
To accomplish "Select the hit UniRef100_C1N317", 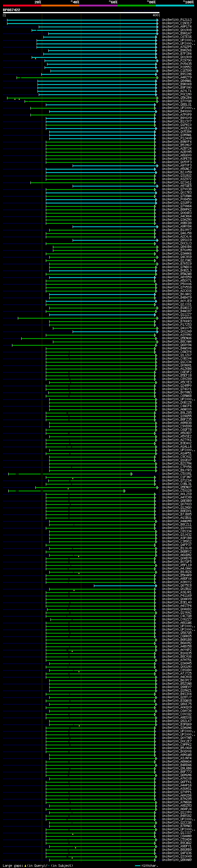I will 177,23.
